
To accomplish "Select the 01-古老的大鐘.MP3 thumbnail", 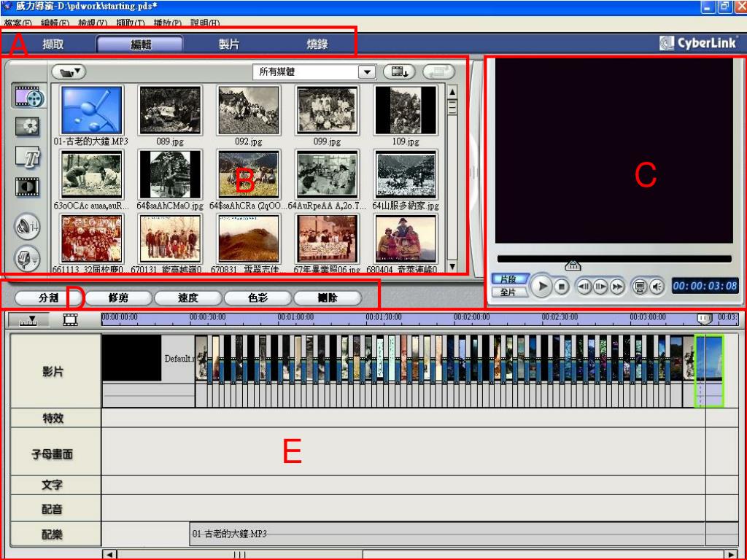I will [91, 110].
